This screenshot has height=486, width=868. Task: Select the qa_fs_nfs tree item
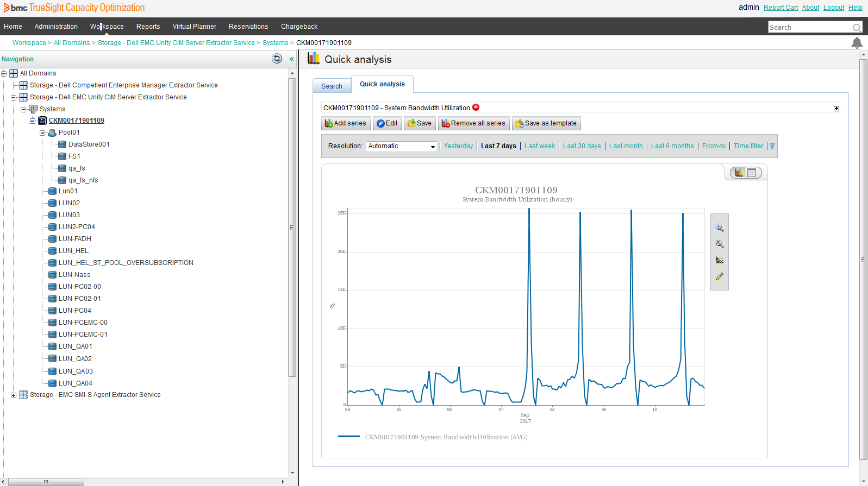(83, 180)
